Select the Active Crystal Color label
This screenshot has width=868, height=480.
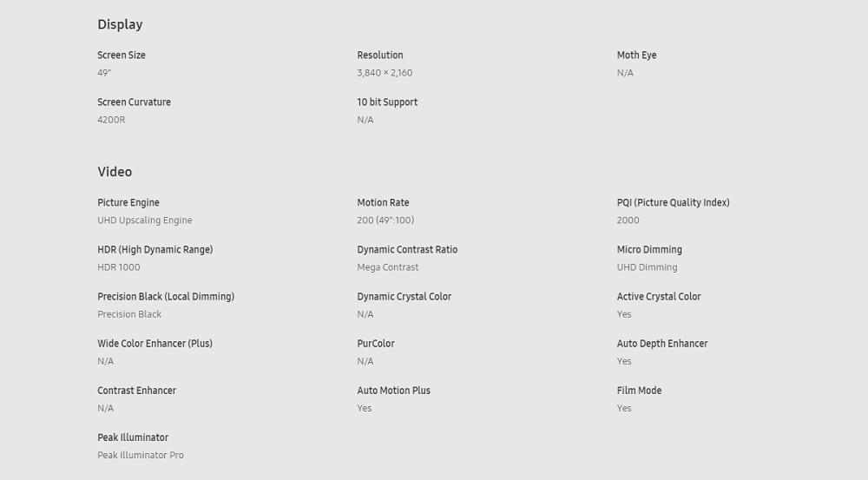659,297
